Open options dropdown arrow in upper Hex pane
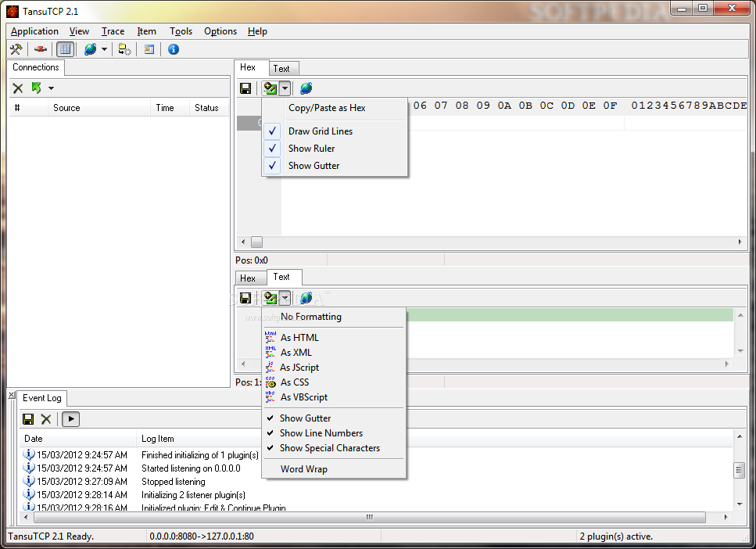 285,88
